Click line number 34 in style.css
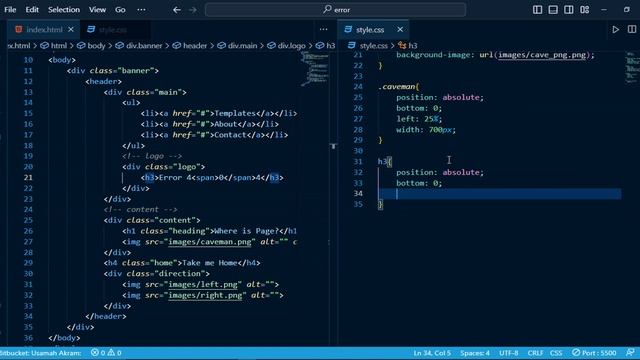 [x=358, y=193]
